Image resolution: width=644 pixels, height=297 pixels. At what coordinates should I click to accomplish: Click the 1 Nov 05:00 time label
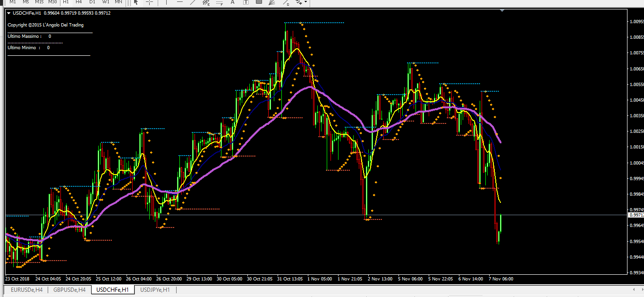319,279
